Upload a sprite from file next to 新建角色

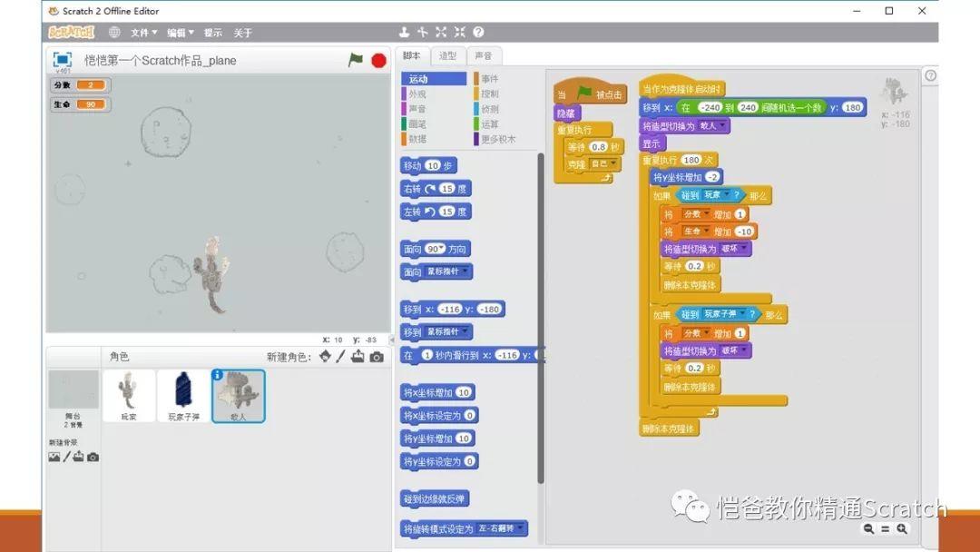coord(358,356)
